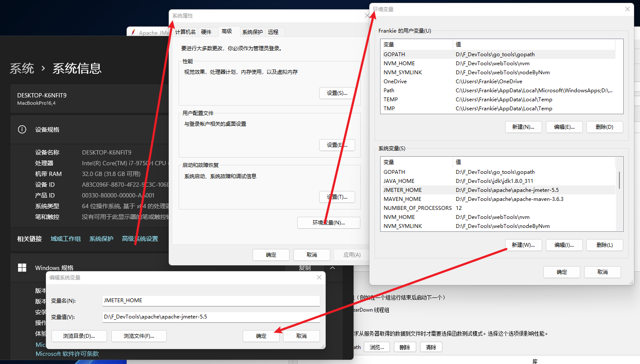Open 系统保护 link in Settings
This screenshot has height=364, width=640.
tap(101, 239)
